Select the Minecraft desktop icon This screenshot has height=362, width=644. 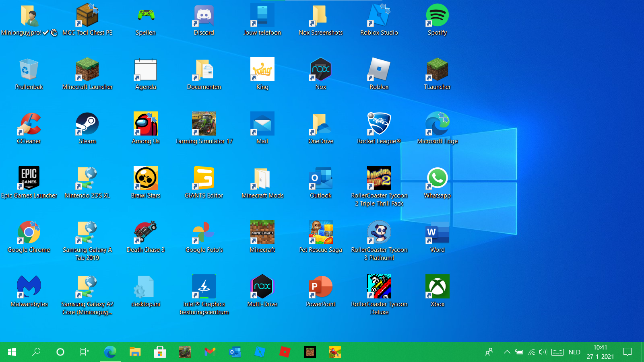pyautogui.click(x=262, y=237)
